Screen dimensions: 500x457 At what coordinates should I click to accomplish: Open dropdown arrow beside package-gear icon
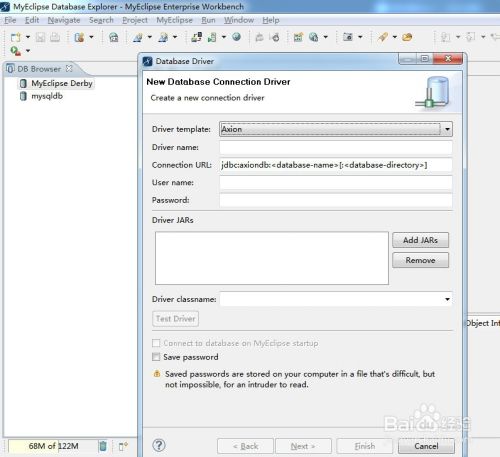pos(91,37)
